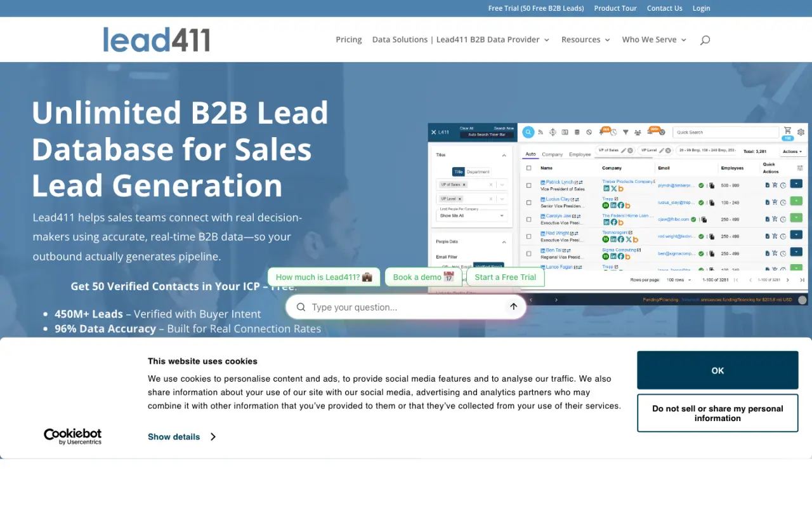Open the shopping cart icon in preview
Viewport: 812px width, 508px height.
(x=787, y=130)
